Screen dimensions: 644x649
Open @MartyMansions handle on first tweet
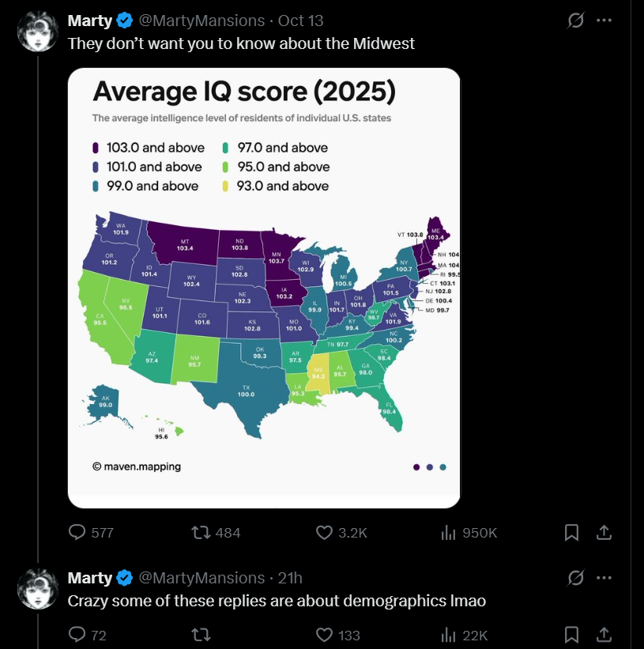[201, 21]
